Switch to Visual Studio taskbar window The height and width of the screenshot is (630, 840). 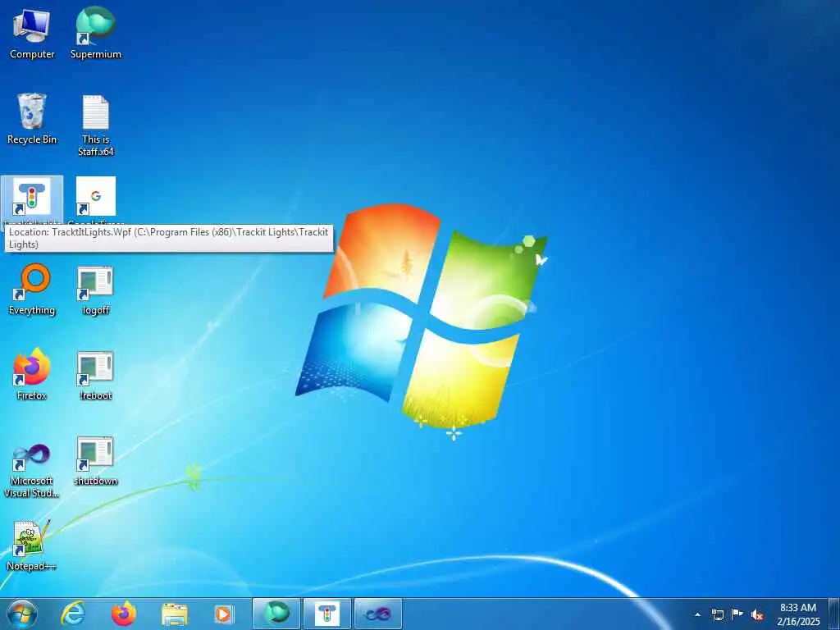(x=377, y=614)
